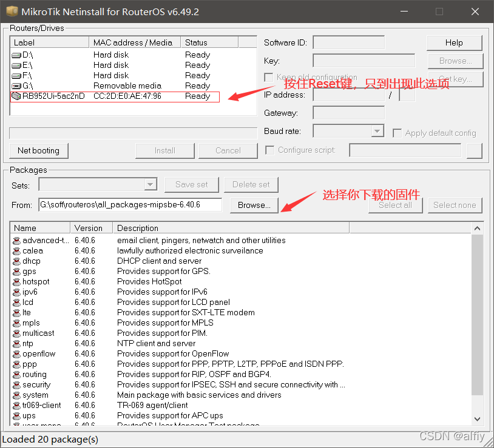This screenshot has height=448, width=494.
Task: Sort drives by Label column header
Action: coord(50,42)
